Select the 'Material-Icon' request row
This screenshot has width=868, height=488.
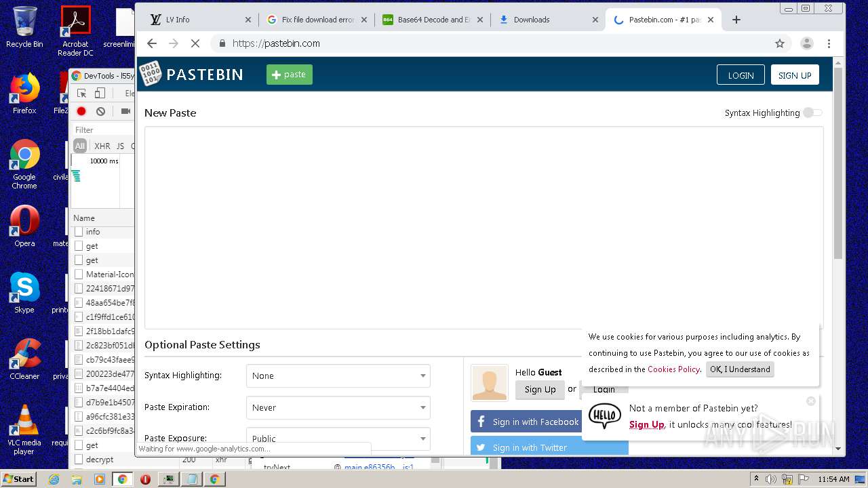[103, 274]
